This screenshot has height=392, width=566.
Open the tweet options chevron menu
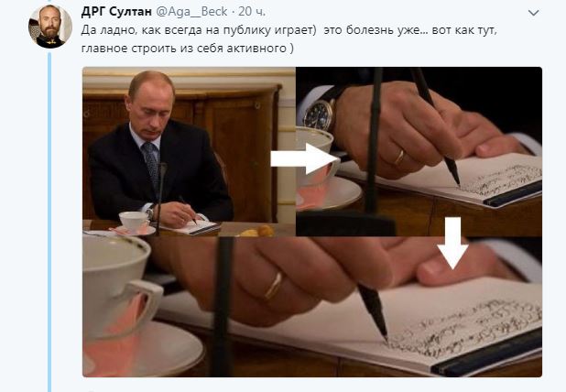[533, 13]
